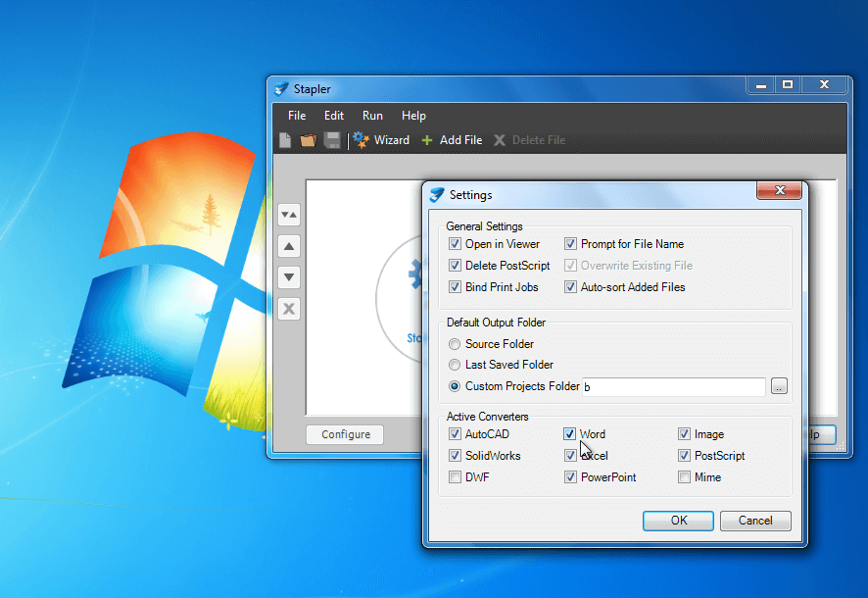Toggle the PostScript converter checkbox
The image size is (868, 598).
684,456
